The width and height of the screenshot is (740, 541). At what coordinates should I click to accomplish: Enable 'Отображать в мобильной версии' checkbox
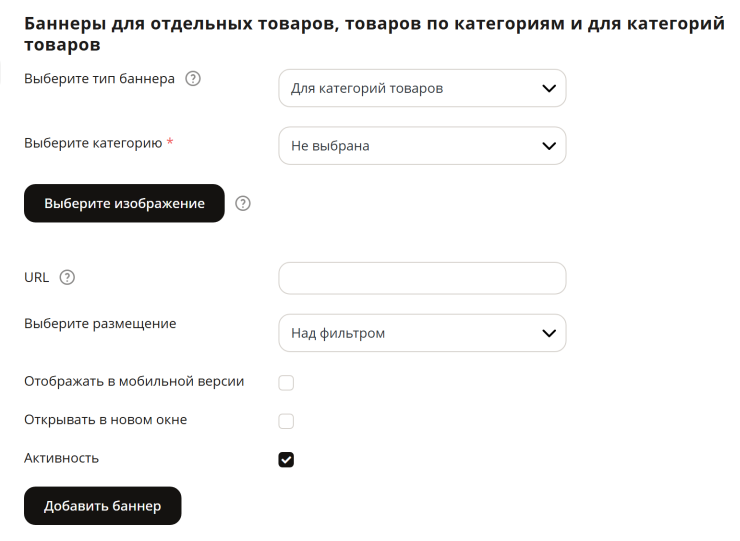pos(286,382)
